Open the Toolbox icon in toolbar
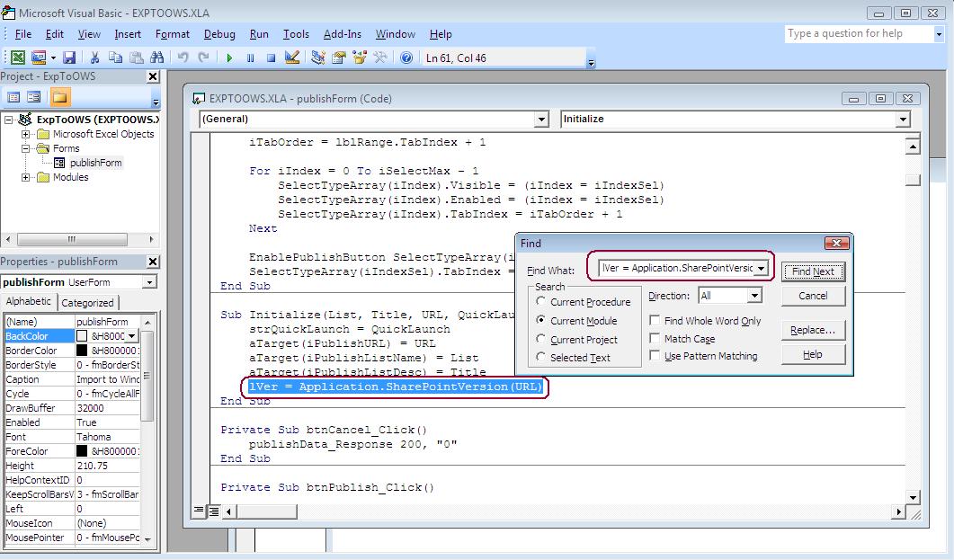 coord(380,58)
